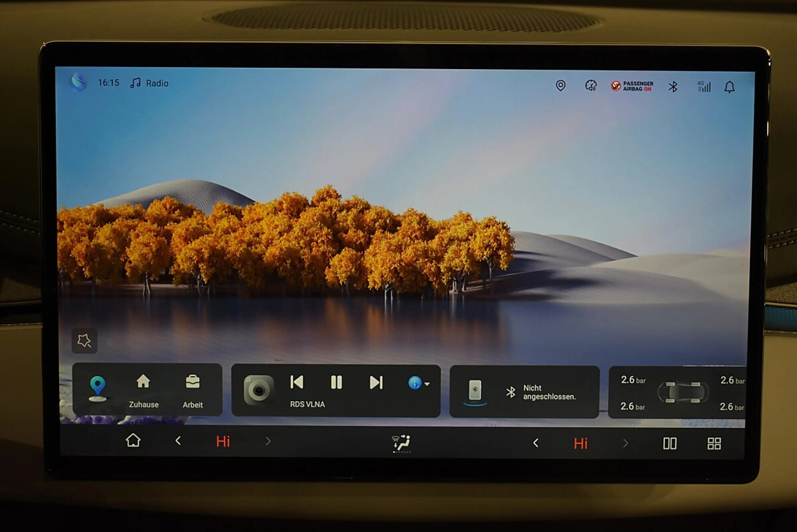Navigate to Arbeit work destination

(193, 391)
